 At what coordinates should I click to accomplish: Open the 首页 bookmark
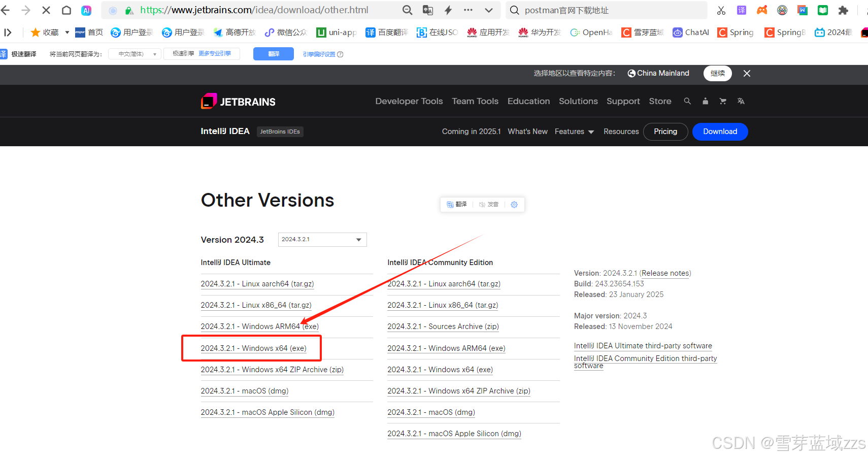[89, 32]
